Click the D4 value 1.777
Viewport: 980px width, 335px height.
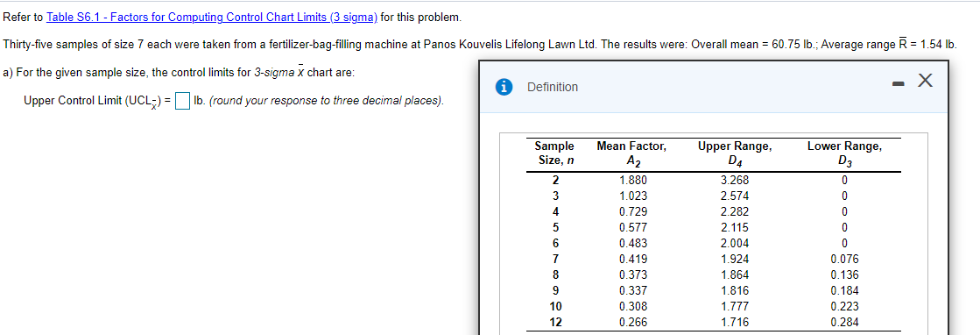click(x=735, y=307)
